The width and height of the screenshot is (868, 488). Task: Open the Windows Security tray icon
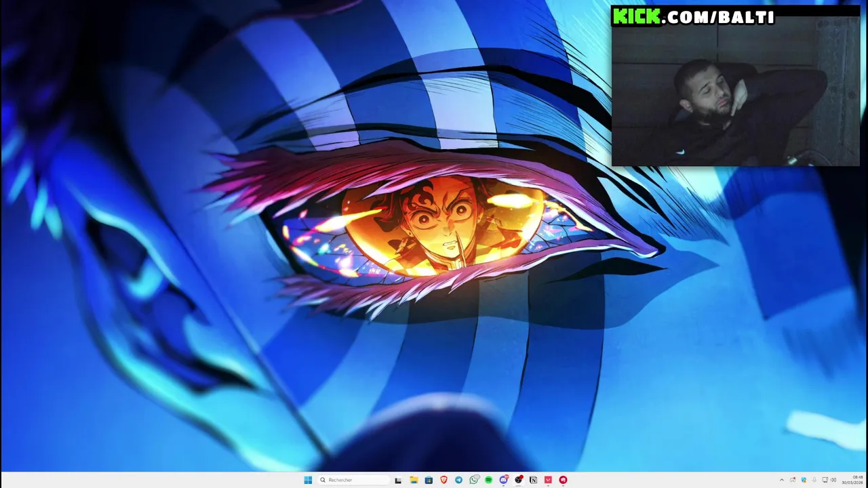tap(804, 480)
